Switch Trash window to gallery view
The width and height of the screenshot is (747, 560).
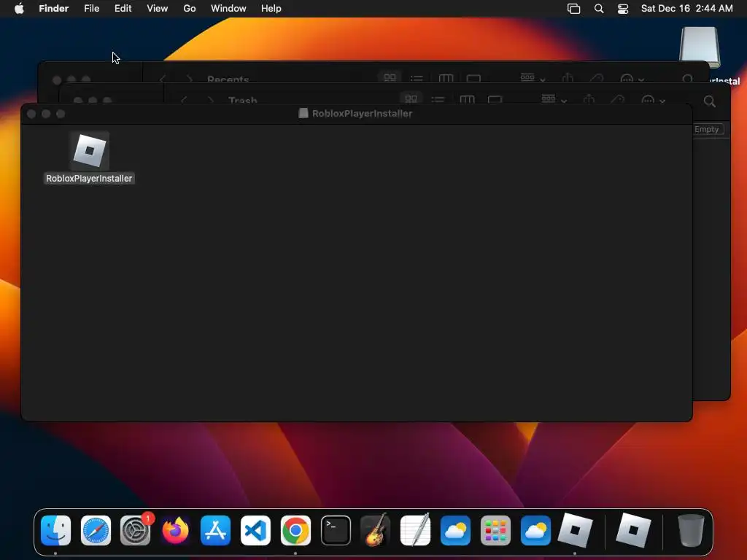pyautogui.click(x=495, y=99)
